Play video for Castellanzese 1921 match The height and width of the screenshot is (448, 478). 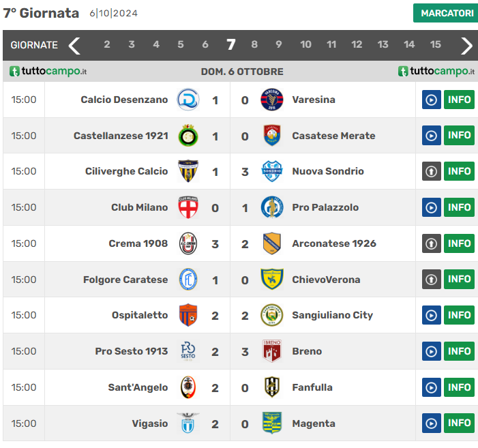coord(431,136)
